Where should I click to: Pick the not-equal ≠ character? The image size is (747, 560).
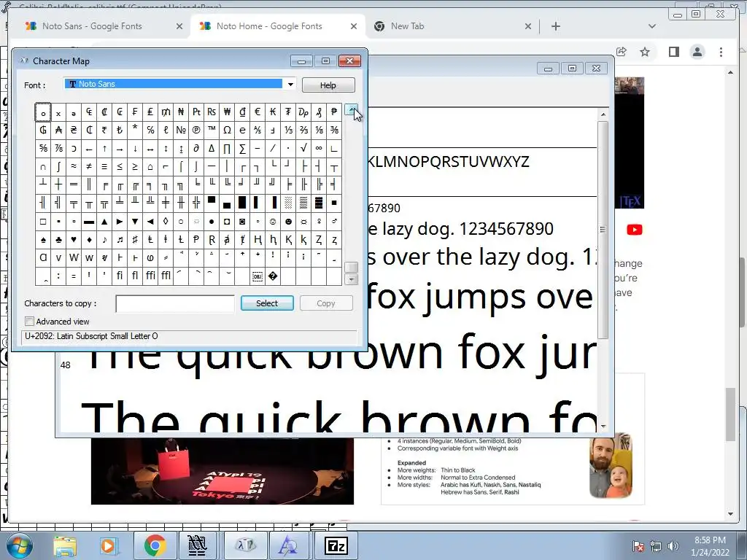coord(89,167)
